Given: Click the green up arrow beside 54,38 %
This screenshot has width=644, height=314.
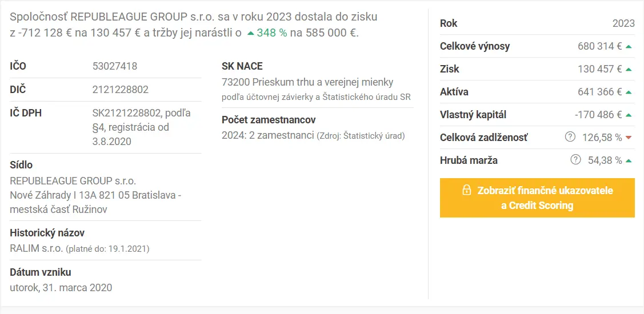Looking at the screenshot, I should pos(629,161).
